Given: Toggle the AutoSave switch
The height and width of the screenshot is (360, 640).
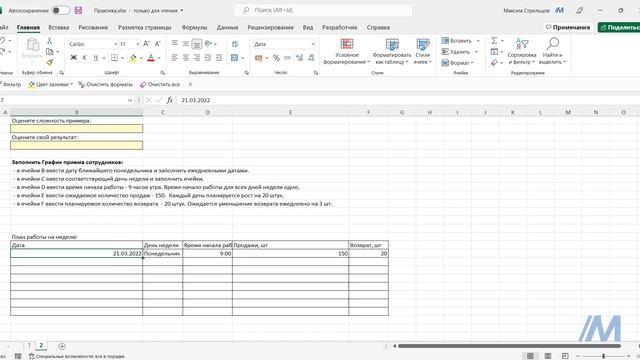Looking at the screenshot, I should click(x=61, y=10).
